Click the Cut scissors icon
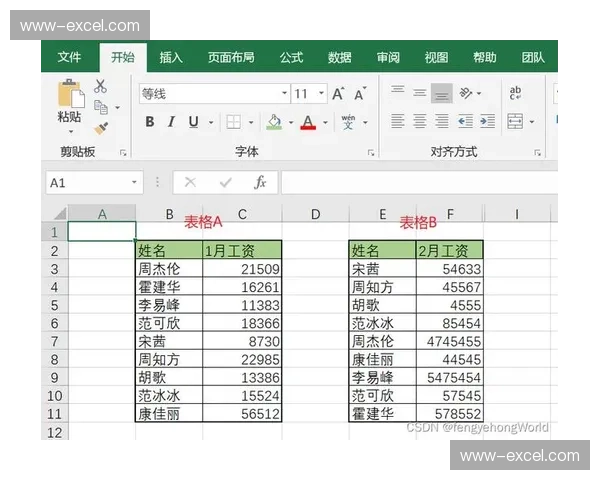 point(100,86)
